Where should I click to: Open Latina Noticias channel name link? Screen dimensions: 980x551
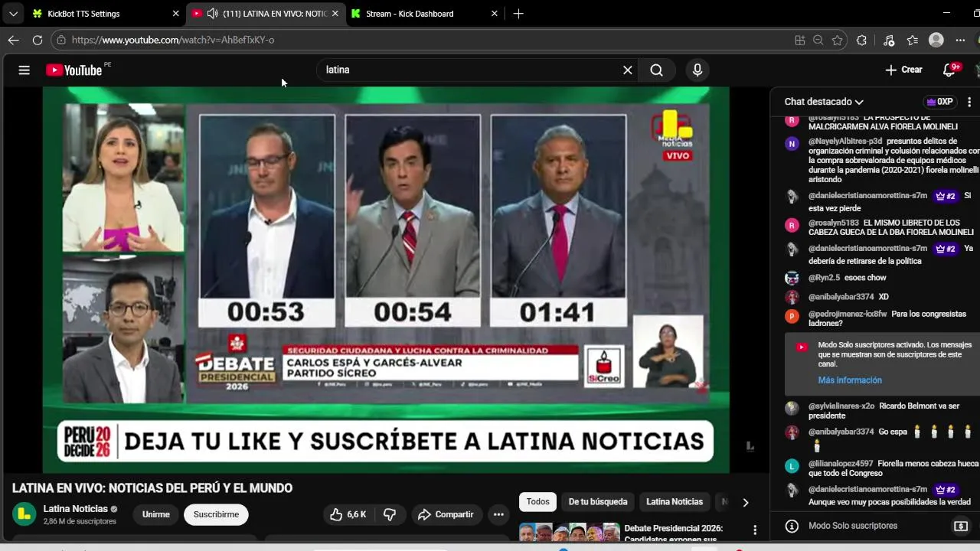[x=75, y=509]
